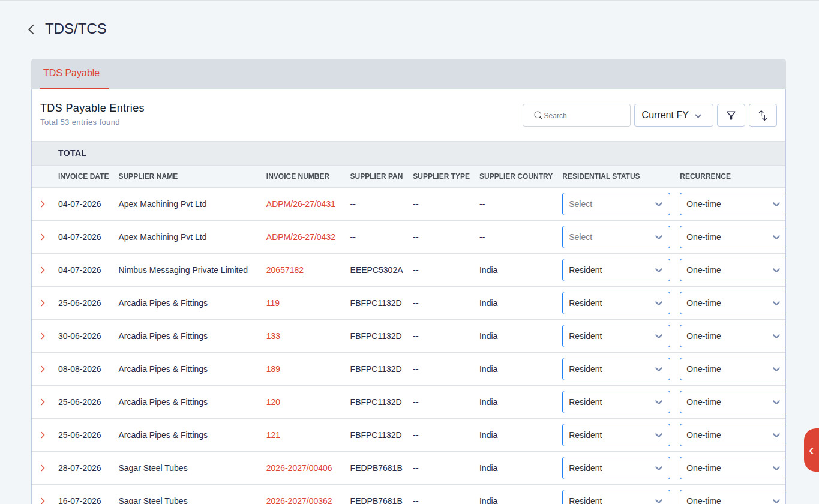
Task: Click the 'Total 53 entries found' text
Action: click(80, 122)
